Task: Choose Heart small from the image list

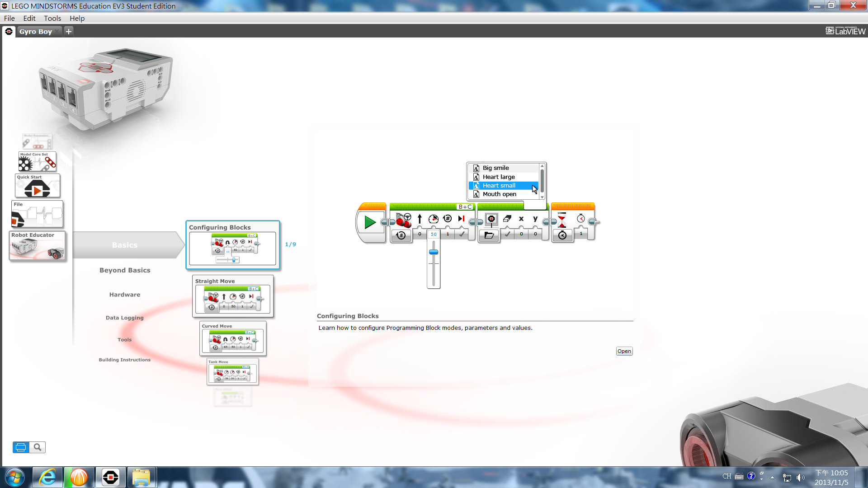Action: pyautogui.click(x=504, y=186)
